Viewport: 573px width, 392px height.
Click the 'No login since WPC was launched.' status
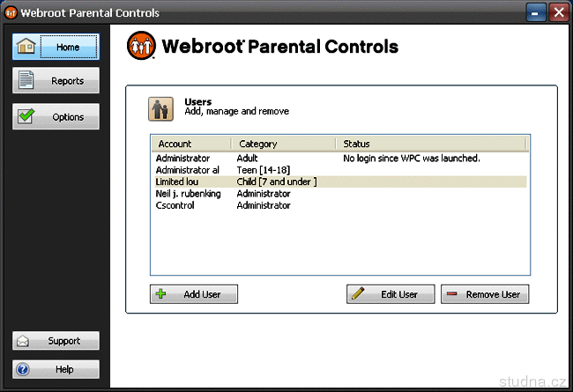pos(412,159)
